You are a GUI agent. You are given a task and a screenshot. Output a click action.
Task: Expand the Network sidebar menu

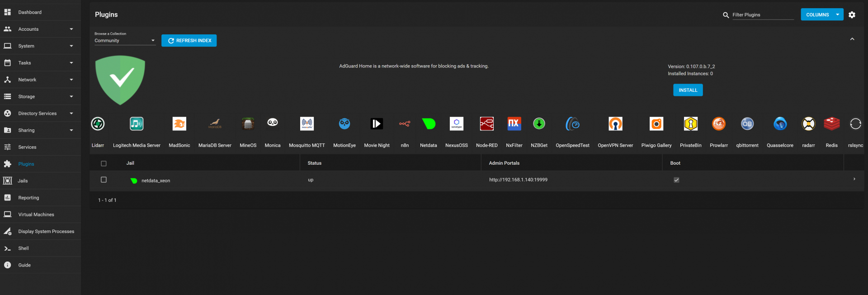tap(40, 80)
